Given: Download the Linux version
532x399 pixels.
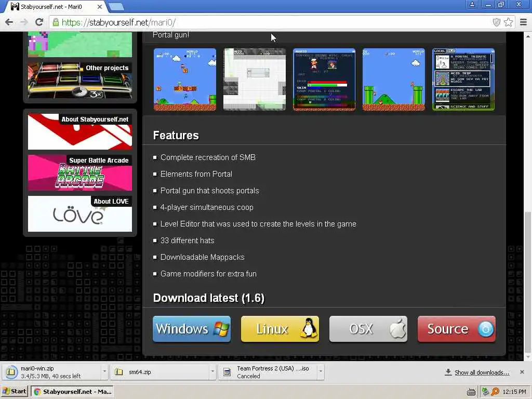Looking at the screenshot, I should point(280,329).
